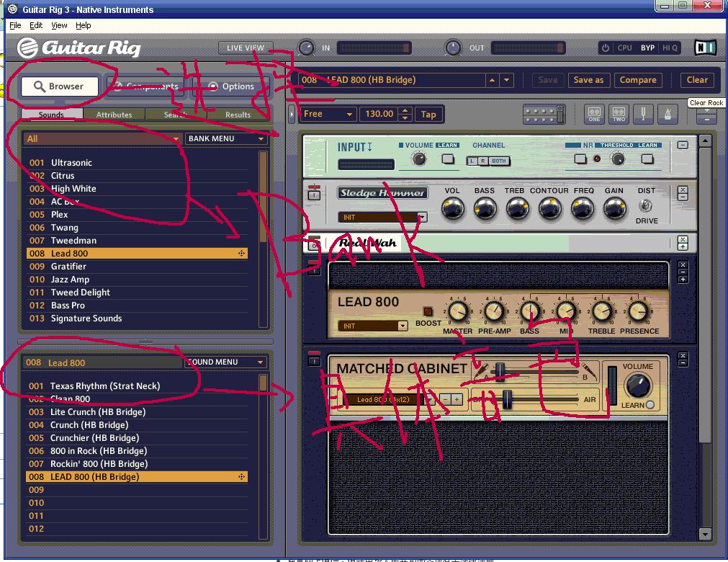Toggle HI Q quality mode
Image resolution: width=728 pixels, height=562 pixels.
[670, 48]
